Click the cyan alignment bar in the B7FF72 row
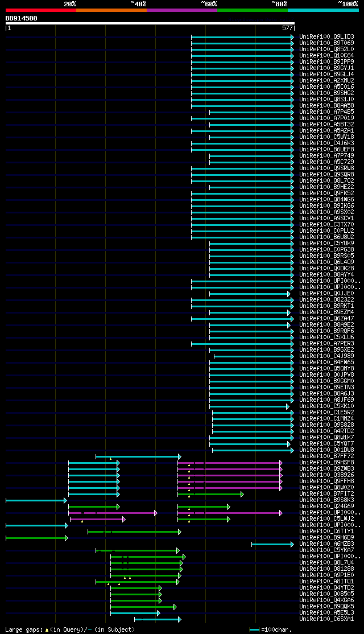The width and height of the screenshot is (364, 634). click(x=138, y=456)
